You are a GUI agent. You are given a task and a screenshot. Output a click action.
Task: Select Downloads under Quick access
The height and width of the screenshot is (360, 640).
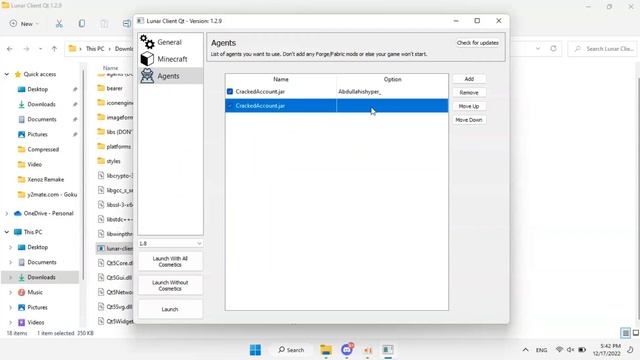coord(41,104)
